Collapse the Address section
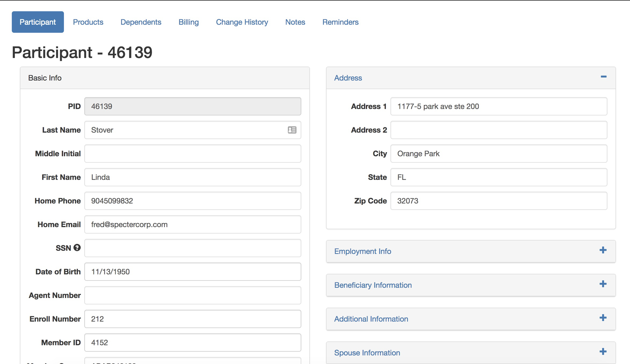The image size is (630, 364). [604, 77]
